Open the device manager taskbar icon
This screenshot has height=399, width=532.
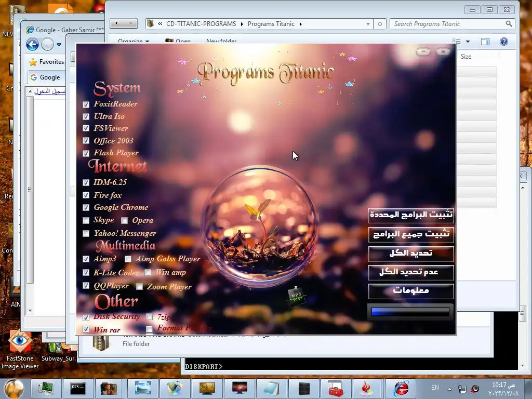point(46,389)
